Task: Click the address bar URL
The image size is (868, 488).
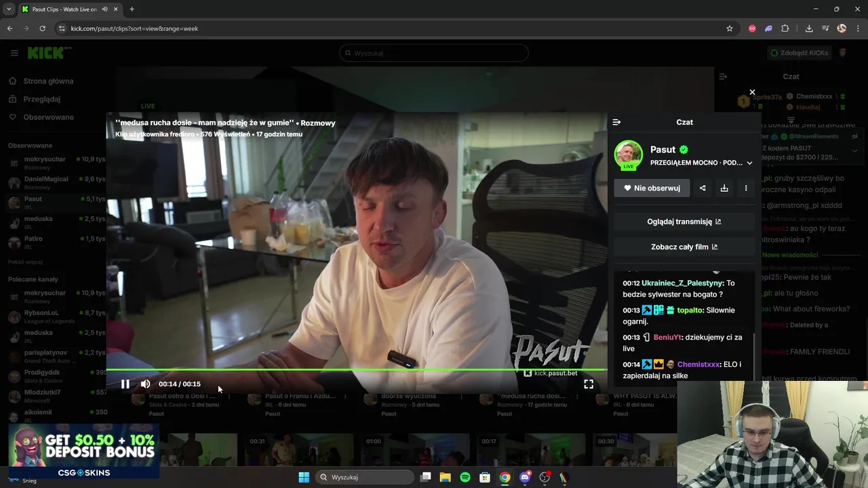Action: click(134, 28)
